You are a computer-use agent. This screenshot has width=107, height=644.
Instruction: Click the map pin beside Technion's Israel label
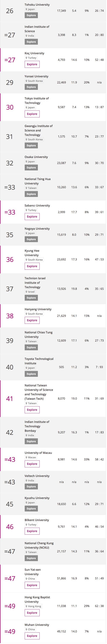click(x=26, y=292)
